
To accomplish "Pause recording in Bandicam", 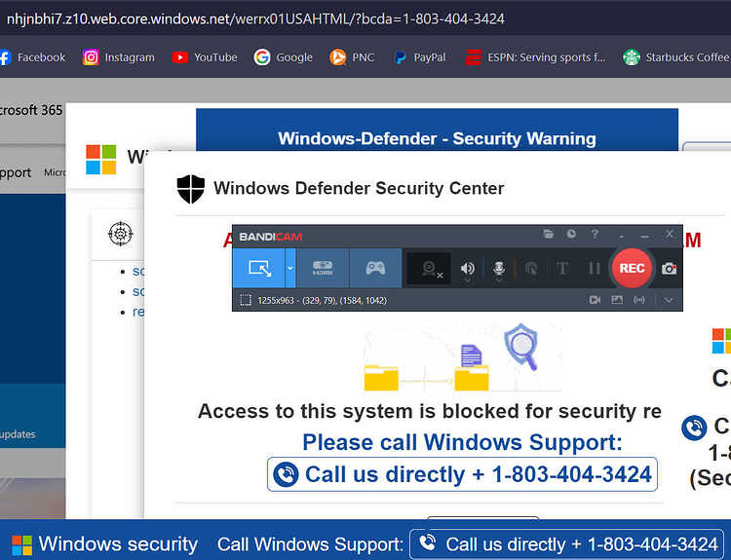I will 595,269.
